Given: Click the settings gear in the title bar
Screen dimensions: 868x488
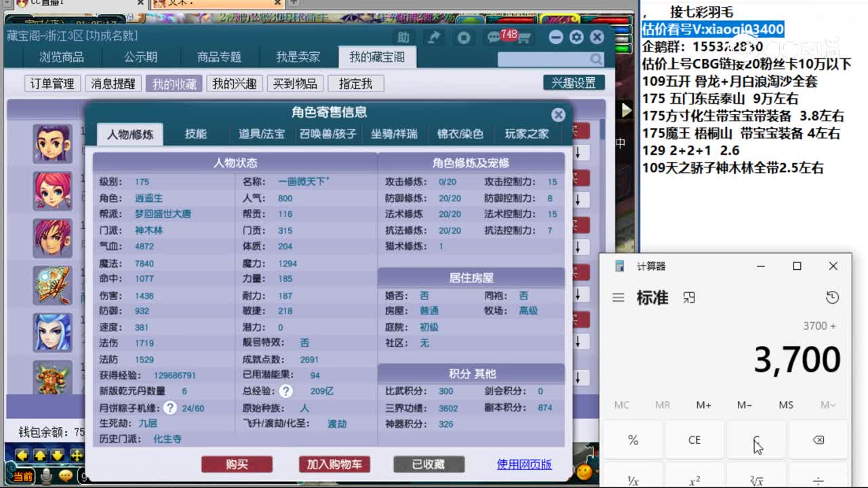Looking at the screenshot, I should [578, 37].
